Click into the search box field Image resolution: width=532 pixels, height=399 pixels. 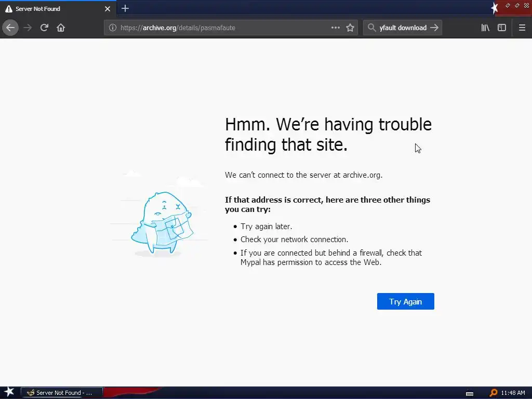[403, 28]
